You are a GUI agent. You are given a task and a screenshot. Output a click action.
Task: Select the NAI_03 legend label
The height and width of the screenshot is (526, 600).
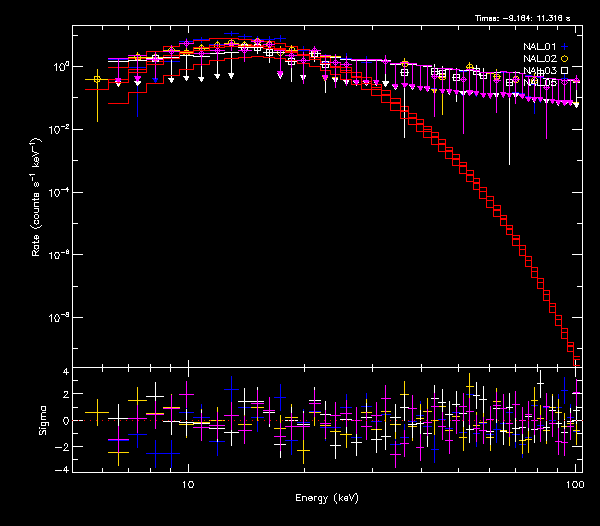coord(540,71)
